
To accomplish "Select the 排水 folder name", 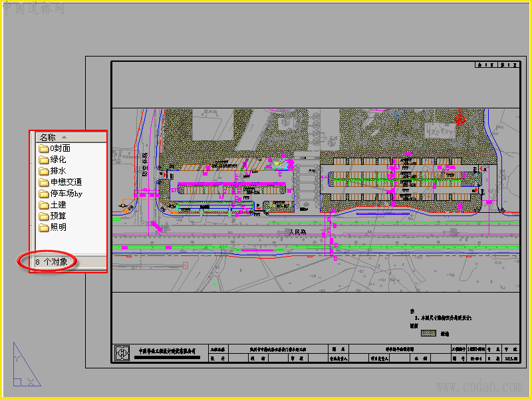I will tap(58, 171).
